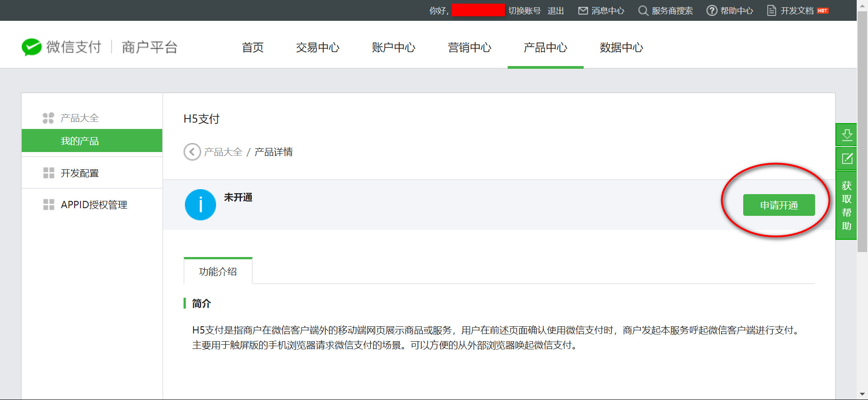
Task: Select 我的产品 in the sidebar
Action: [92, 141]
